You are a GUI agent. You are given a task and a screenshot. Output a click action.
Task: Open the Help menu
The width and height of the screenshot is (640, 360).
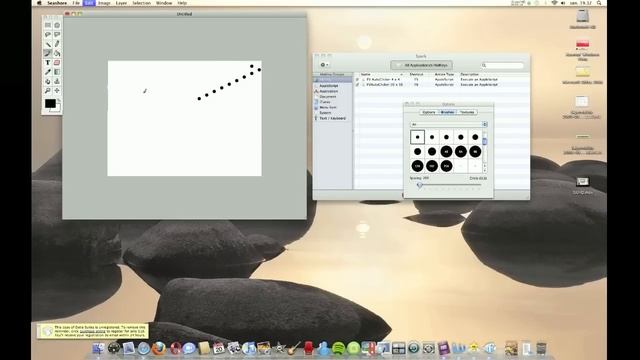click(x=182, y=3)
